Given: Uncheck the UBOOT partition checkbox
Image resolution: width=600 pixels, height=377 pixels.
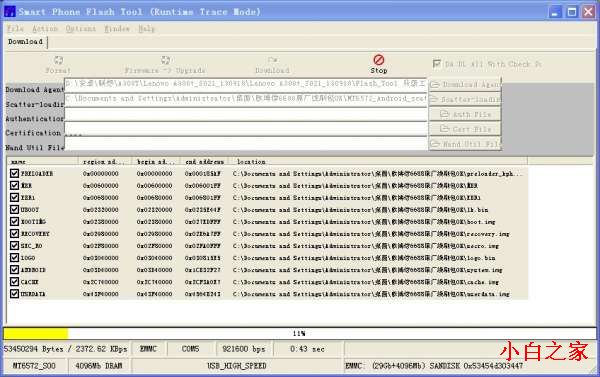Looking at the screenshot, I should click(15, 210).
